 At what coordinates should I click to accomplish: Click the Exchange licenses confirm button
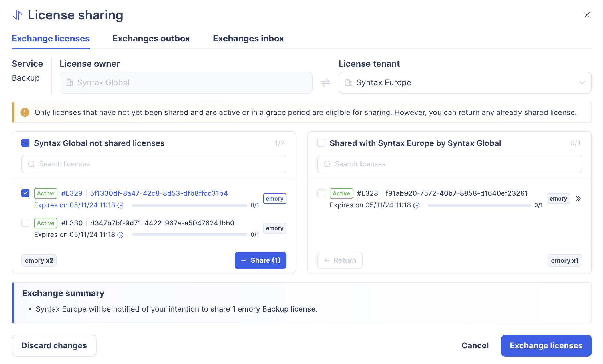(546, 346)
